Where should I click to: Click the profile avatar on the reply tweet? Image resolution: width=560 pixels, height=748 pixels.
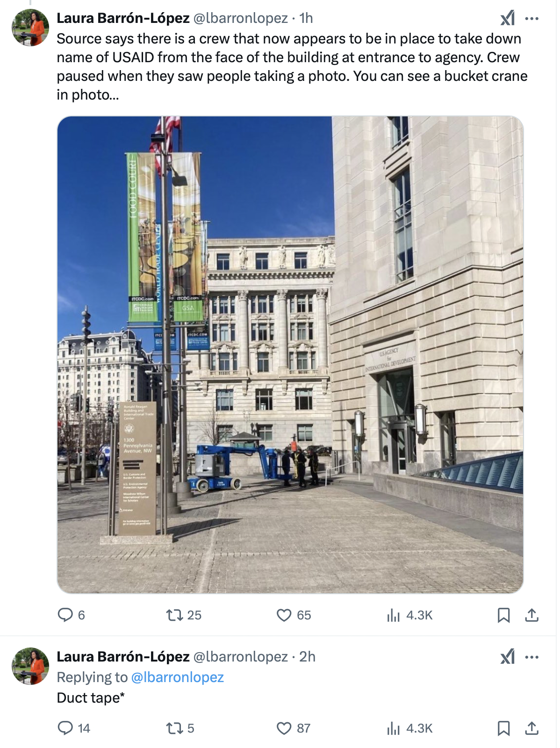coord(29,667)
